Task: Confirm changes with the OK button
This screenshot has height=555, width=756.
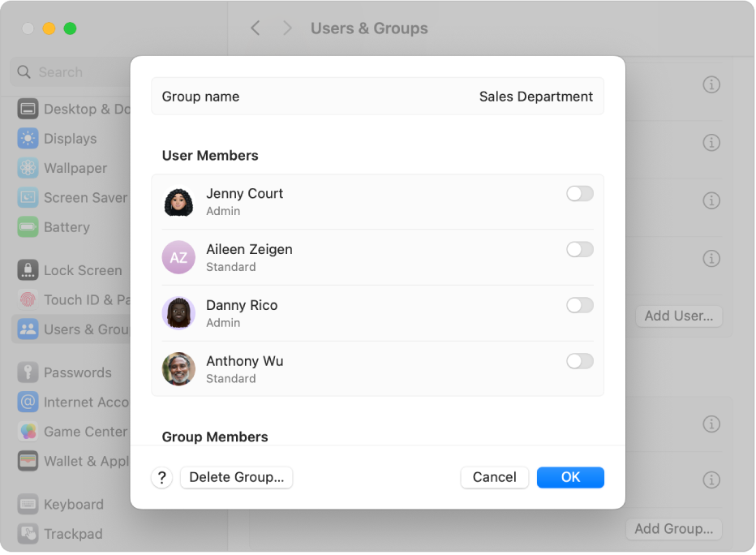Action: point(570,477)
